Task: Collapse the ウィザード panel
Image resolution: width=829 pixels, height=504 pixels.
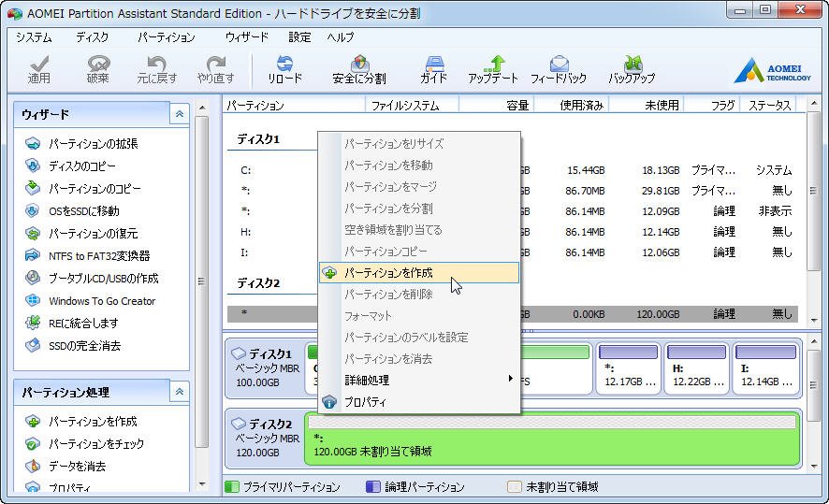Action: click(x=180, y=113)
